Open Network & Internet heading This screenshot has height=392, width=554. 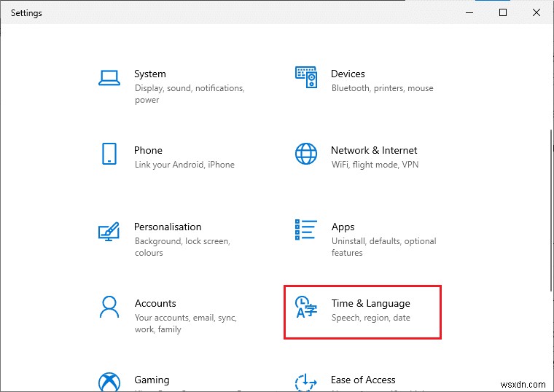[374, 150]
